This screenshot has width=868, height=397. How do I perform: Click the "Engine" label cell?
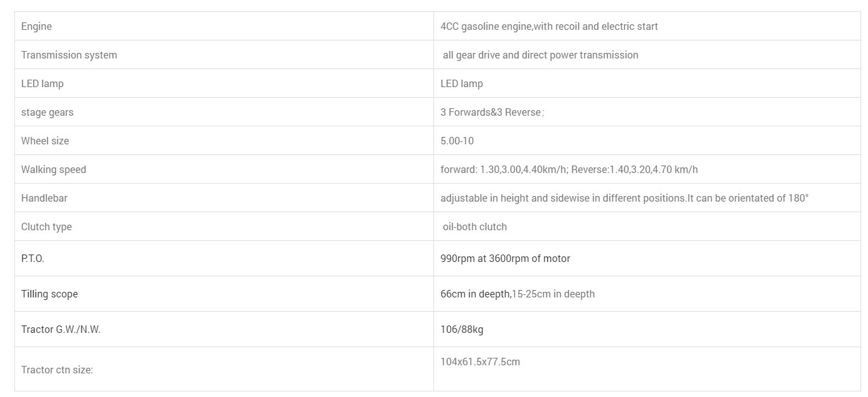pyautogui.click(x=37, y=26)
